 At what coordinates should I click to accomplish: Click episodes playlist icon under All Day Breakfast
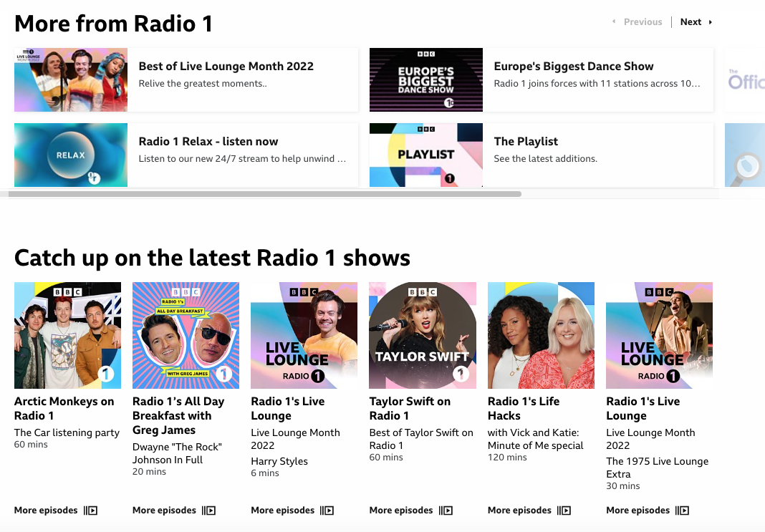(209, 511)
